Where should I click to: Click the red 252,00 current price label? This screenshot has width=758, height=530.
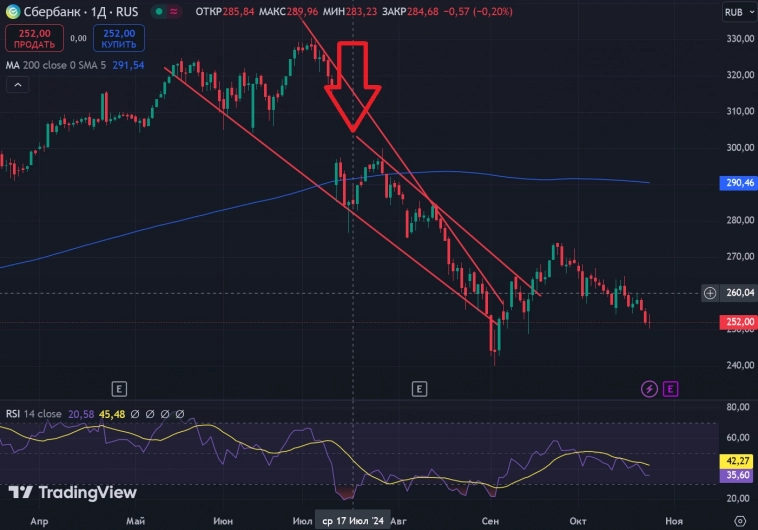point(738,322)
